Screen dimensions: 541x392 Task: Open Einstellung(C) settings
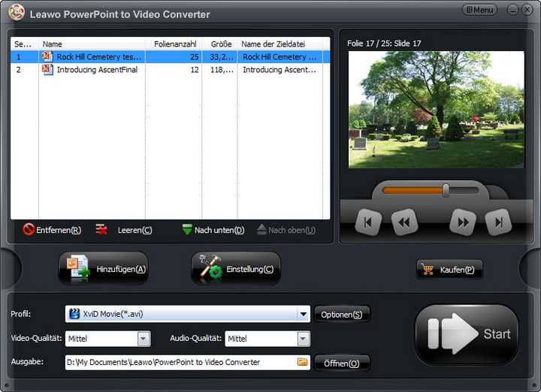(236, 269)
